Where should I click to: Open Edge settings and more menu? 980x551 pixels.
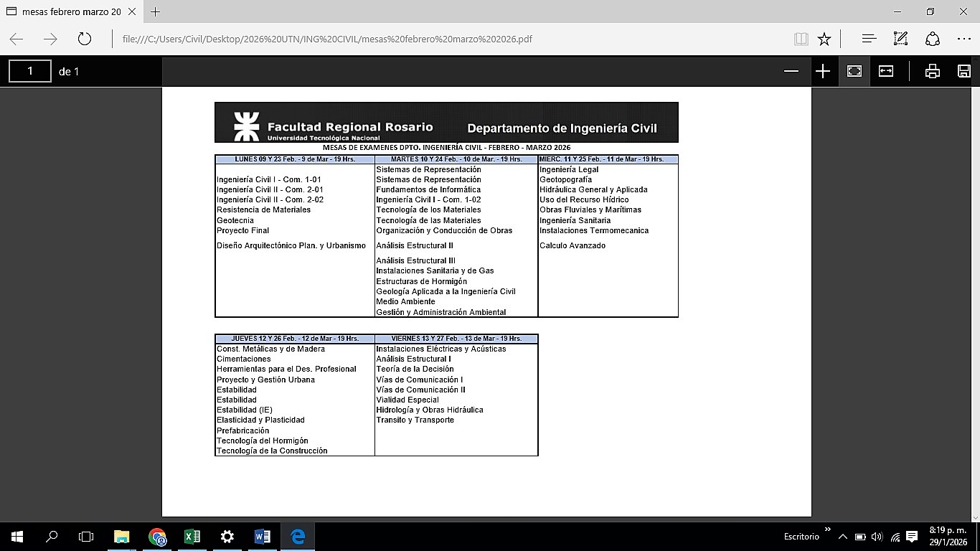pyautogui.click(x=963, y=39)
